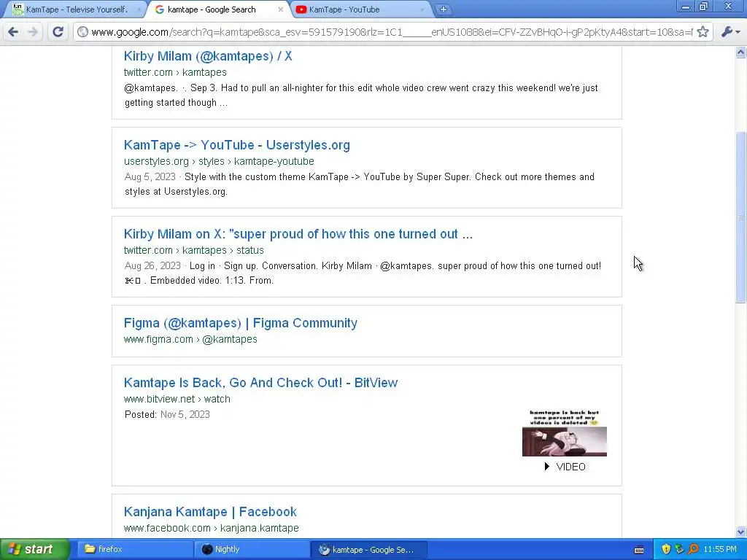
Task: Click the VIDEO play label under thumbnail
Action: (565, 467)
